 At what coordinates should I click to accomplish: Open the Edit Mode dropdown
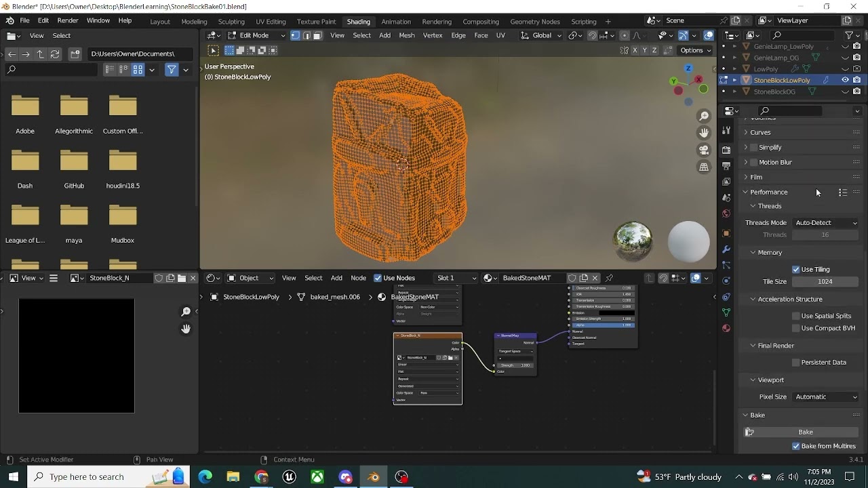coord(256,35)
